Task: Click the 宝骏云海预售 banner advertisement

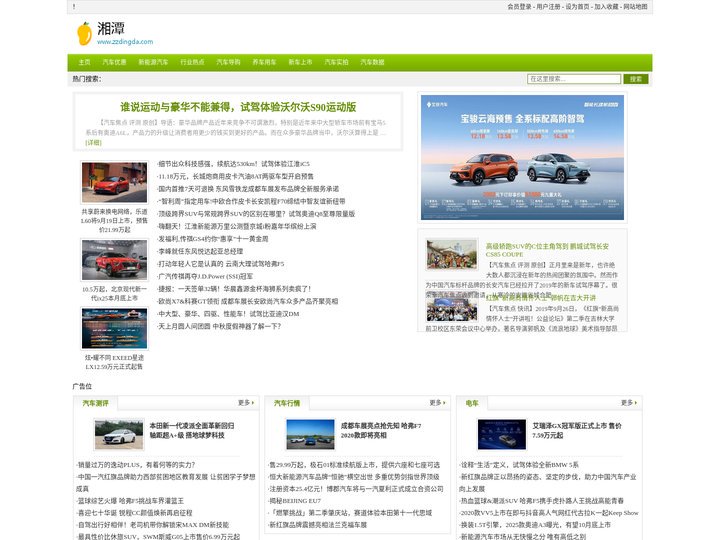Action: pos(523,158)
